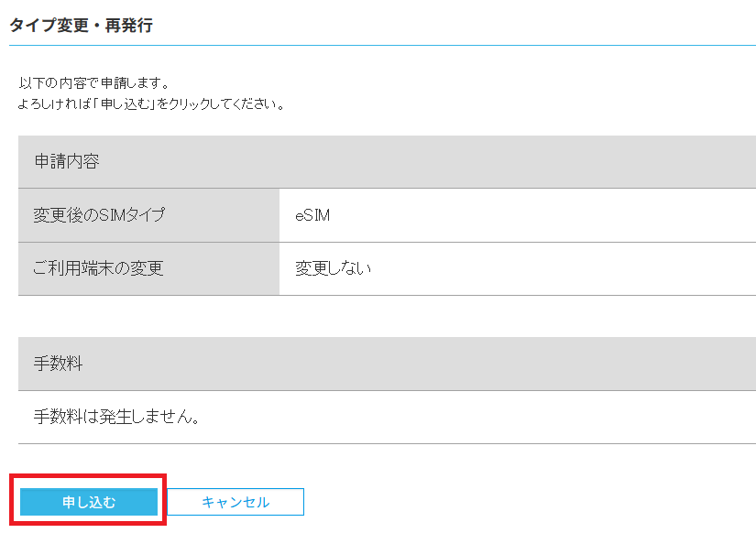Click the empty cell area right of 変更しない
Viewport: 756px width, 533px height.
click(564, 268)
